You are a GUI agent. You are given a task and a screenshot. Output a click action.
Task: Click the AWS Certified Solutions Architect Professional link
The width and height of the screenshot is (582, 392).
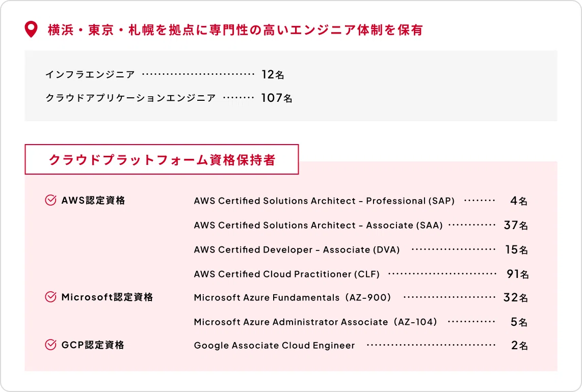click(324, 201)
